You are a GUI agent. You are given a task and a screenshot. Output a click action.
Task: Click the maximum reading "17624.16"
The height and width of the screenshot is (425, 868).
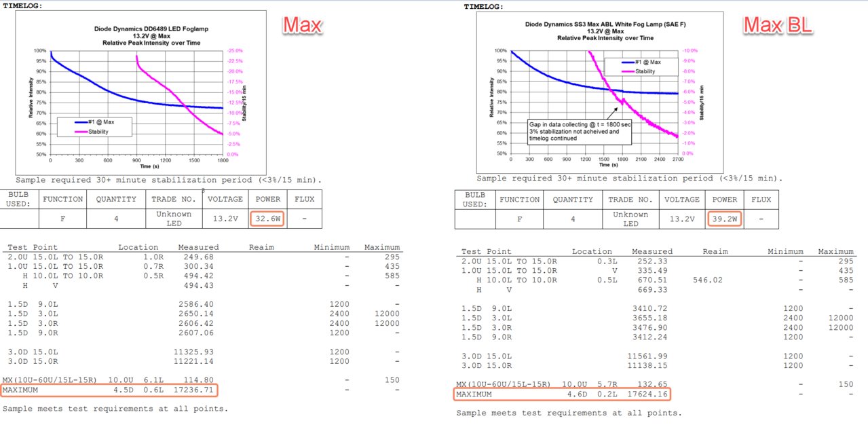[x=648, y=394]
